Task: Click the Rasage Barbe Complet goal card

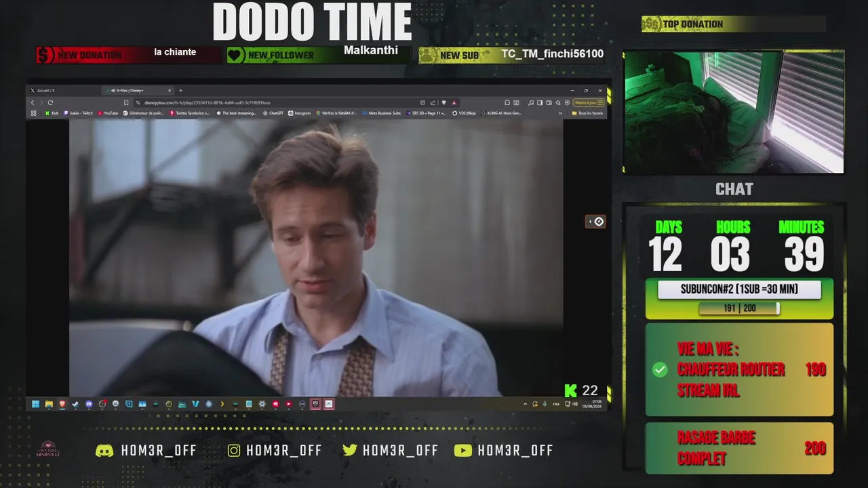Action: (739, 448)
